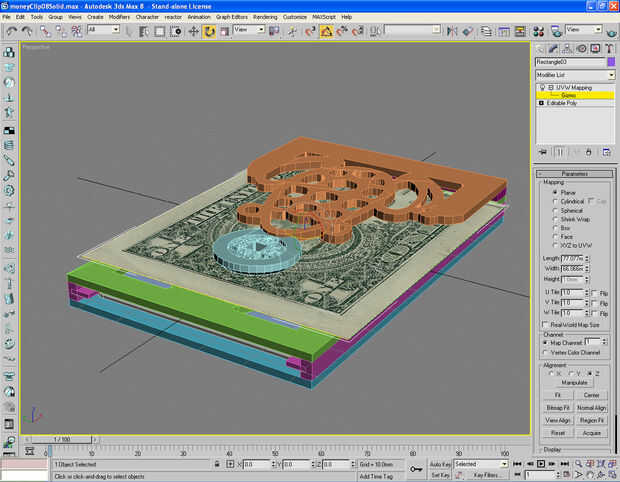Click the Fit alignment button

tap(558, 395)
